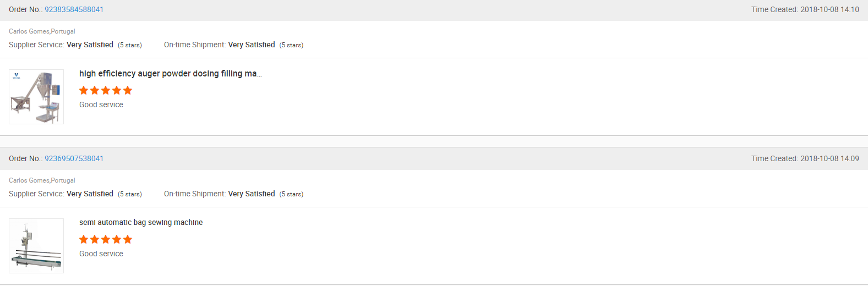Viewport: 868px width, 286px height.
Task: Click the Viking logo on the auger machine image
Action: point(17,75)
